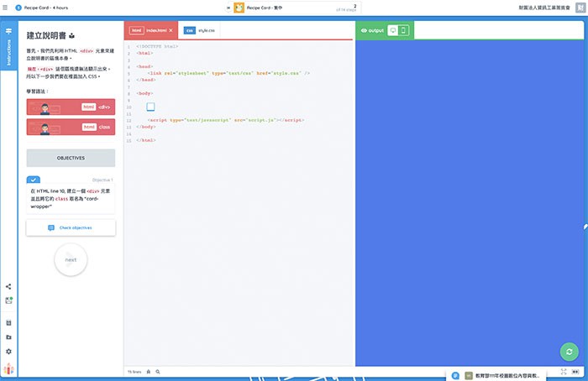Close the index.html tab
Viewport: 588px width, 381px height.
[171, 30]
